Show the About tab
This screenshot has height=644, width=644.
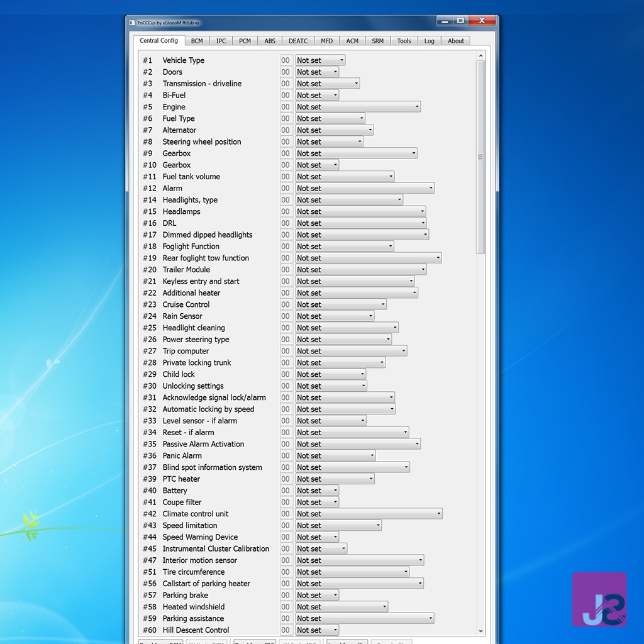pyautogui.click(x=456, y=41)
